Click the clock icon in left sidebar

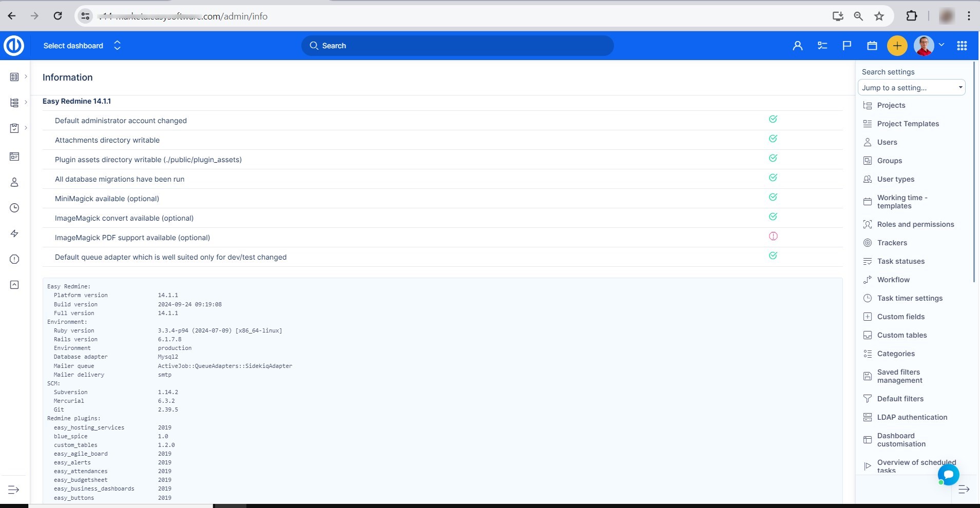(14, 208)
